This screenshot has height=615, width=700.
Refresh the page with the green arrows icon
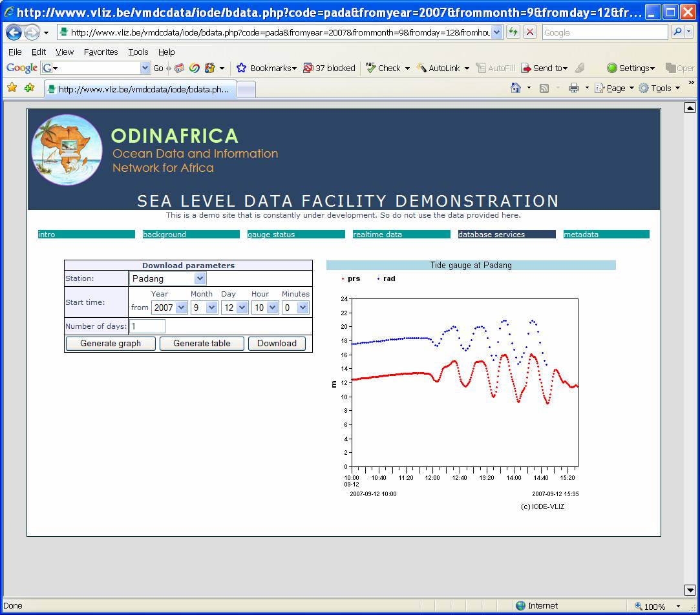coord(513,32)
